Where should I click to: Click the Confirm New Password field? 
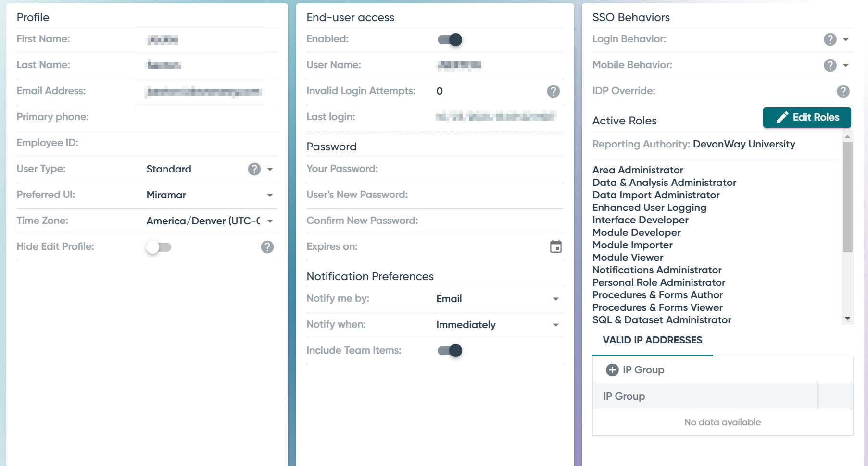click(x=499, y=221)
